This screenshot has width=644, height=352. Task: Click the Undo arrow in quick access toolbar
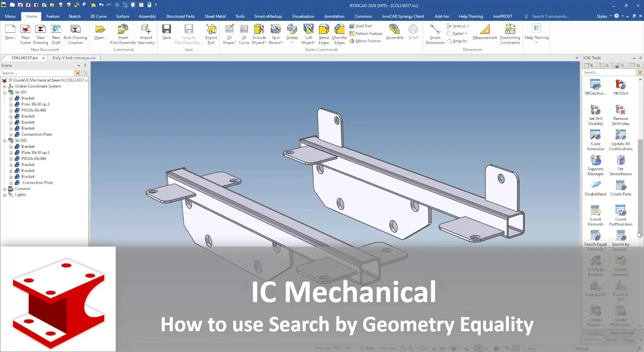tap(101, 5)
